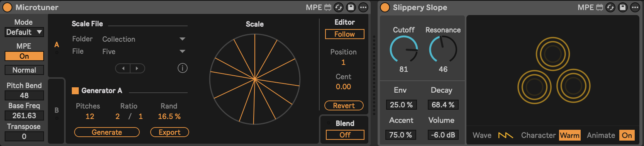Save the Slippery Slope preset

point(623,7)
